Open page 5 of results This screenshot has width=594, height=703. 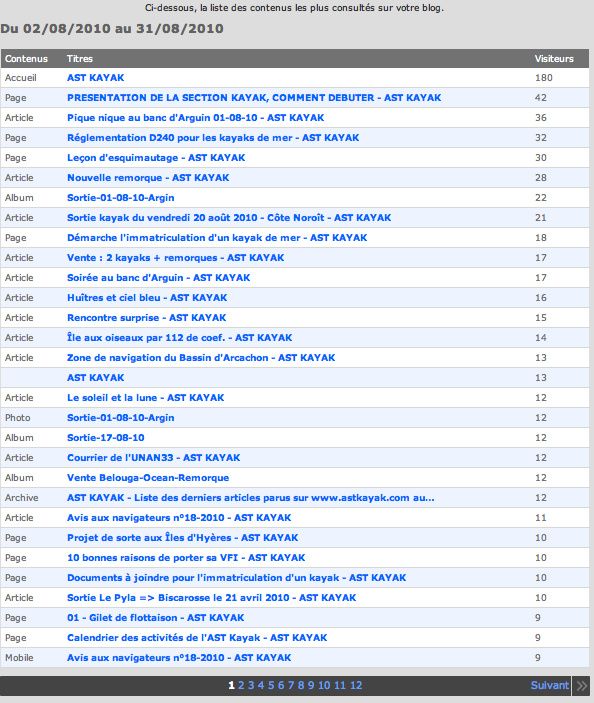[271, 686]
